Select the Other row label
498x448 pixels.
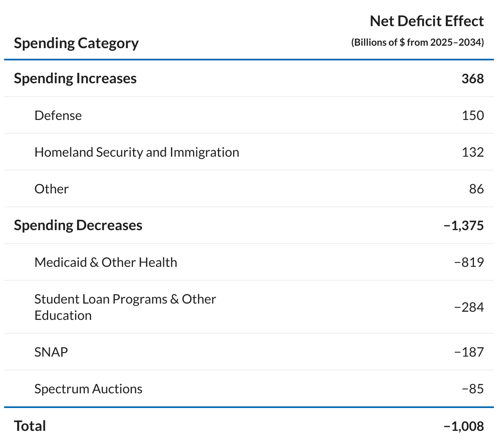point(51,189)
